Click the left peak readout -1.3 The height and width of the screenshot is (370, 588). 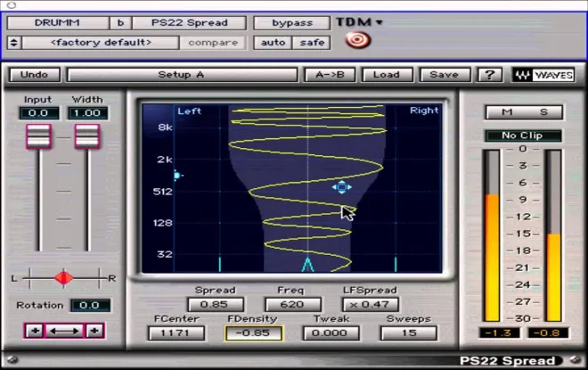pos(499,333)
